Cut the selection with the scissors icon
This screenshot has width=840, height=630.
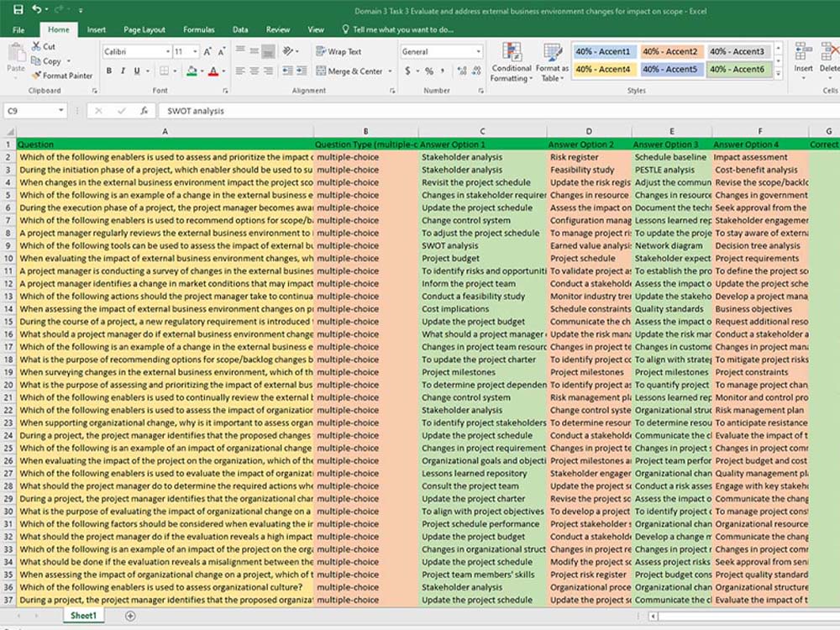[x=44, y=46]
